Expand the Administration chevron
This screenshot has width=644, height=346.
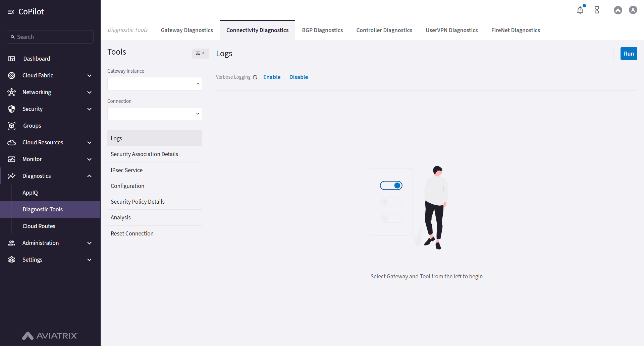point(90,243)
